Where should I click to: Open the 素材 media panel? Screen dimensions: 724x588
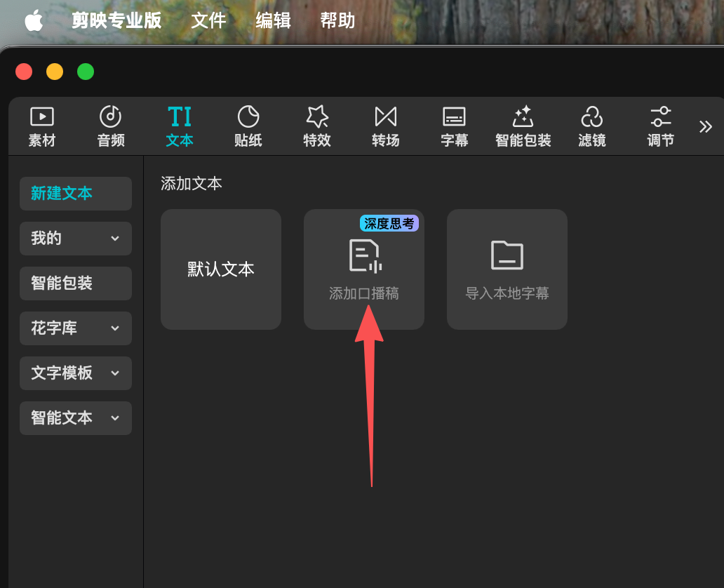42,126
